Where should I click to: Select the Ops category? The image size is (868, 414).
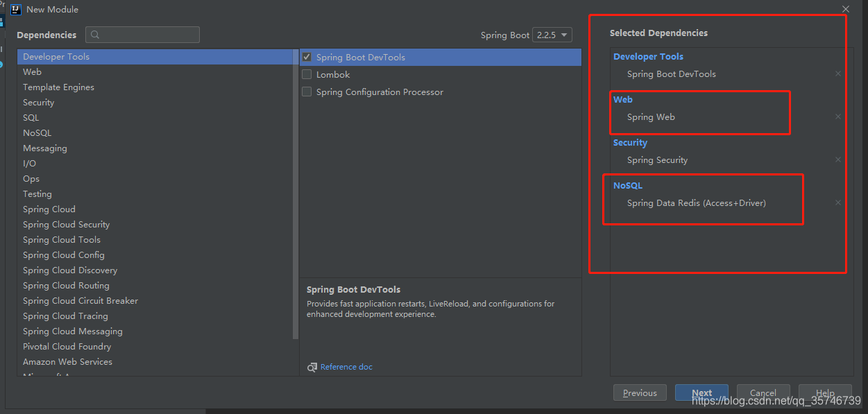click(155, 179)
